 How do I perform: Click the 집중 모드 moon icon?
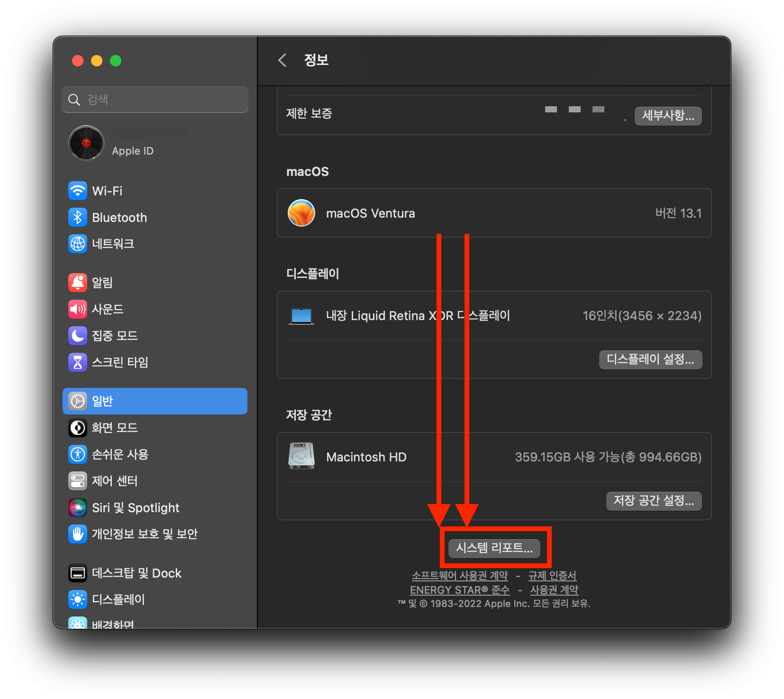point(78,336)
